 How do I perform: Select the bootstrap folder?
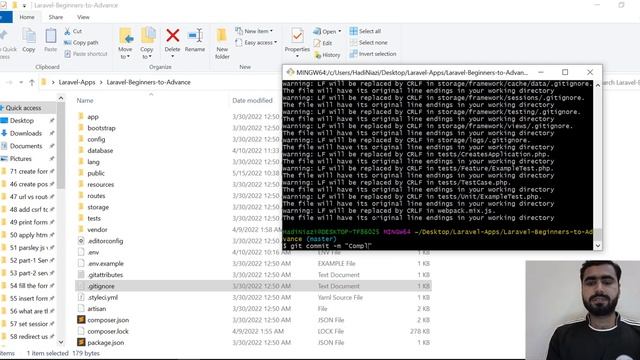point(101,128)
